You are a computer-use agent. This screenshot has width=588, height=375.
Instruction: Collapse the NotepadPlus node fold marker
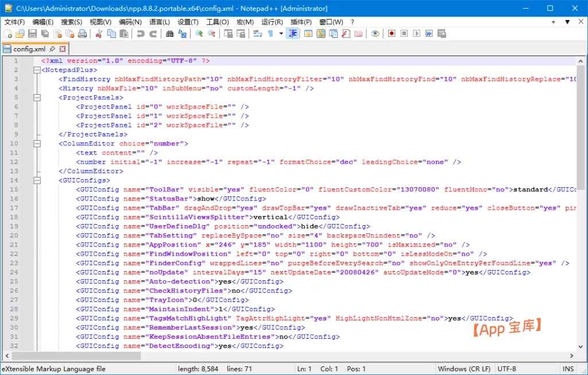pyautogui.click(x=37, y=70)
